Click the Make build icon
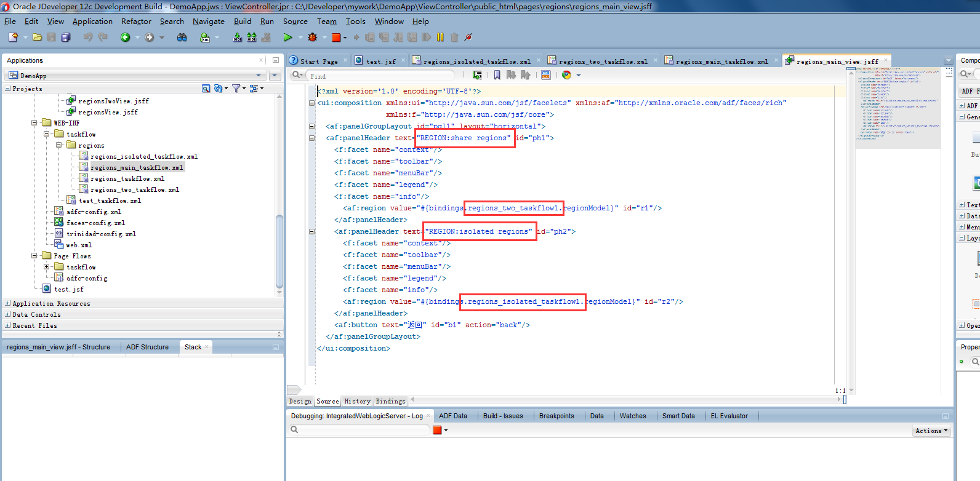The height and width of the screenshot is (481, 980). [x=237, y=38]
